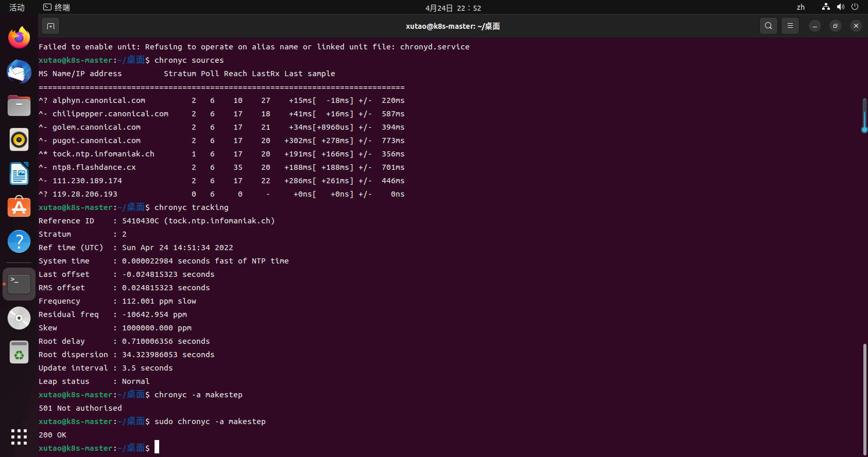Click the network status icon in top bar
868x457 pixels.
[x=826, y=7]
